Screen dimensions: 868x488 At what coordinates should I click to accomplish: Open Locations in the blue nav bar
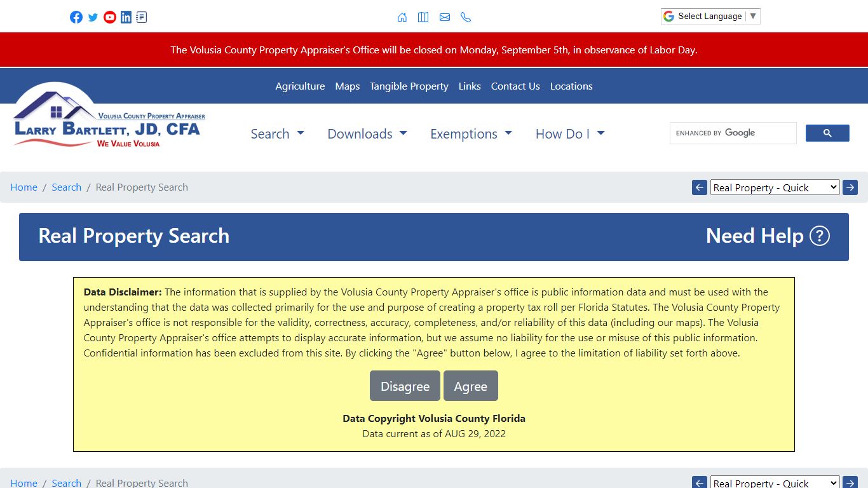(x=571, y=86)
